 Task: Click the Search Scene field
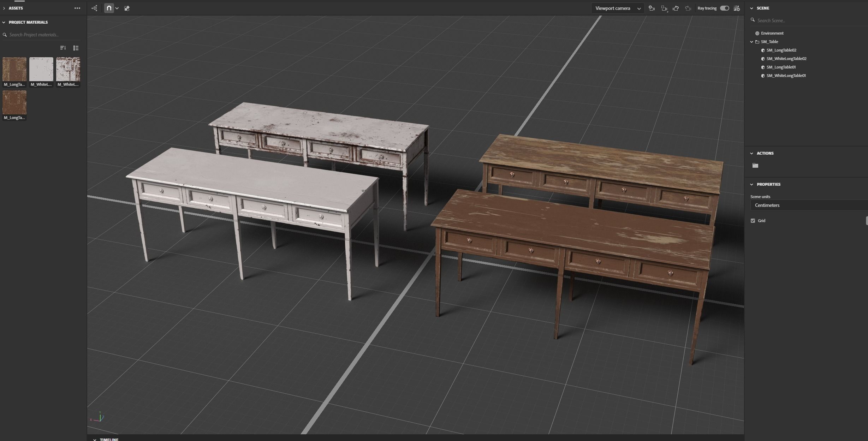coord(809,20)
